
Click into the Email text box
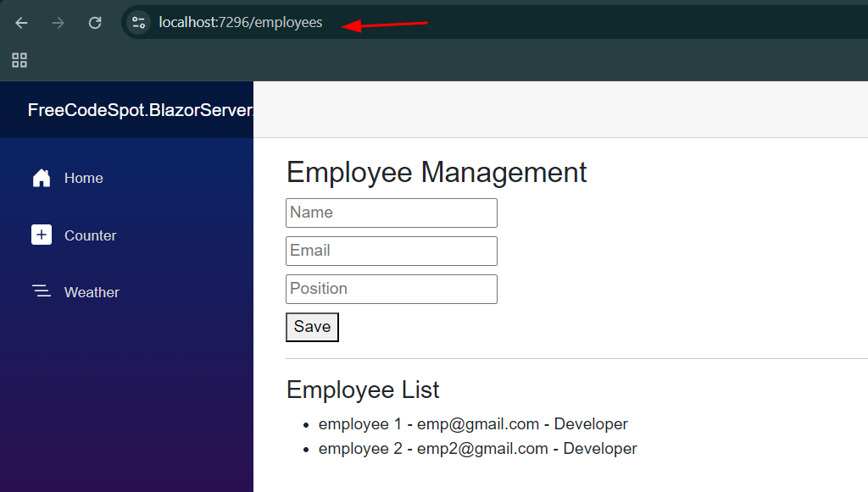coord(391,251)
